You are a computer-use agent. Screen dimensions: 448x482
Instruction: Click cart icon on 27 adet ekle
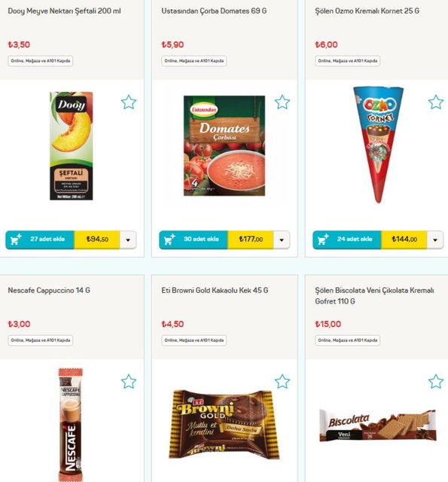[x=16, y=239]
